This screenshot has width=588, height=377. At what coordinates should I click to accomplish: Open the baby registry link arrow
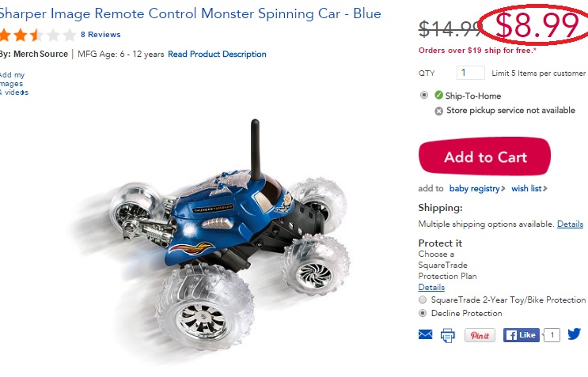pyautogui.click(x=503, y=188)
